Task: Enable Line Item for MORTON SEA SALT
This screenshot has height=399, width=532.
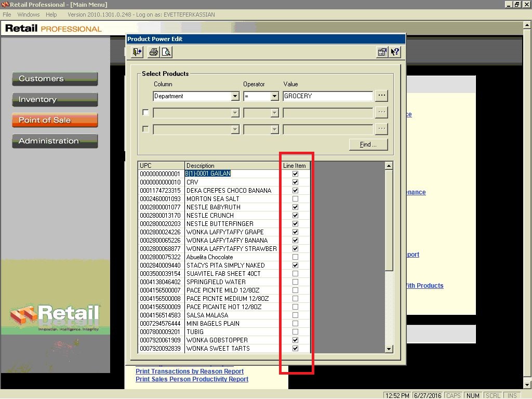Action: 295,199
